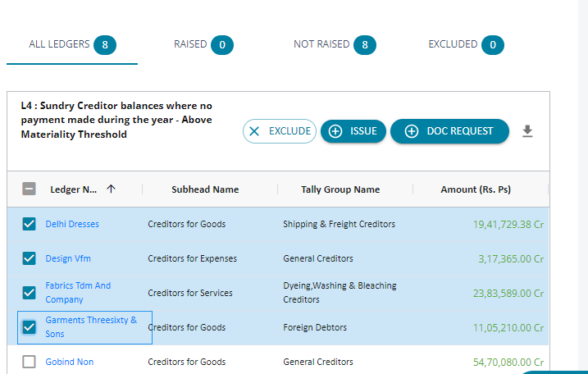Uncheck the Delhi Dresses row checkbox
The width and height of the screenshot is (588, 374).
(30, 224)
